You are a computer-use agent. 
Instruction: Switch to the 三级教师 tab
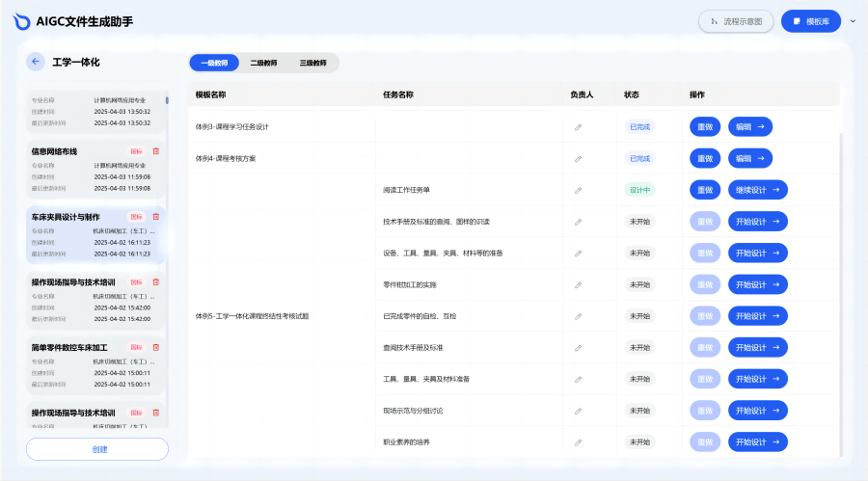(x=312, y=63)
